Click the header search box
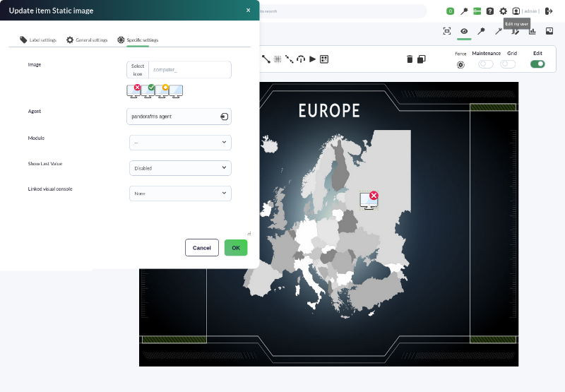This screenshot has width=565, height=392. tap(343, 11)
